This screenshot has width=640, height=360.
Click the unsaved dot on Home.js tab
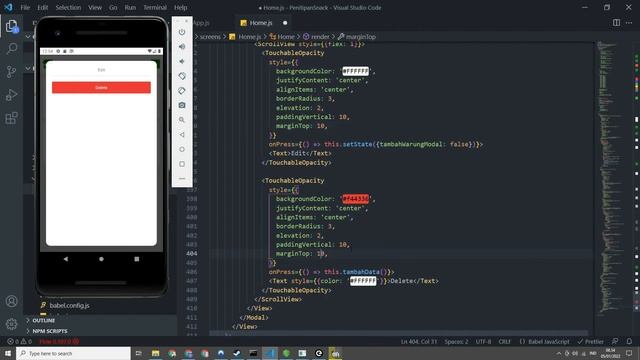pyautogui.click(x=285, y=23)
